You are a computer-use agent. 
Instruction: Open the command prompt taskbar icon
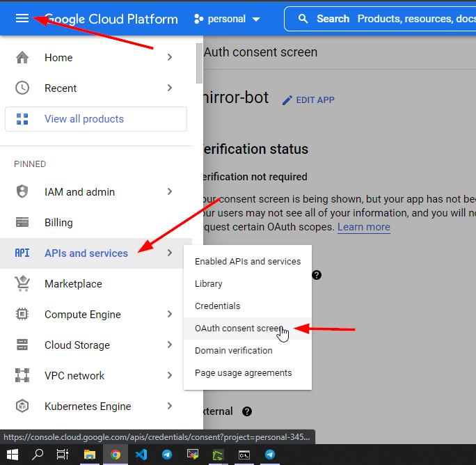244,455
